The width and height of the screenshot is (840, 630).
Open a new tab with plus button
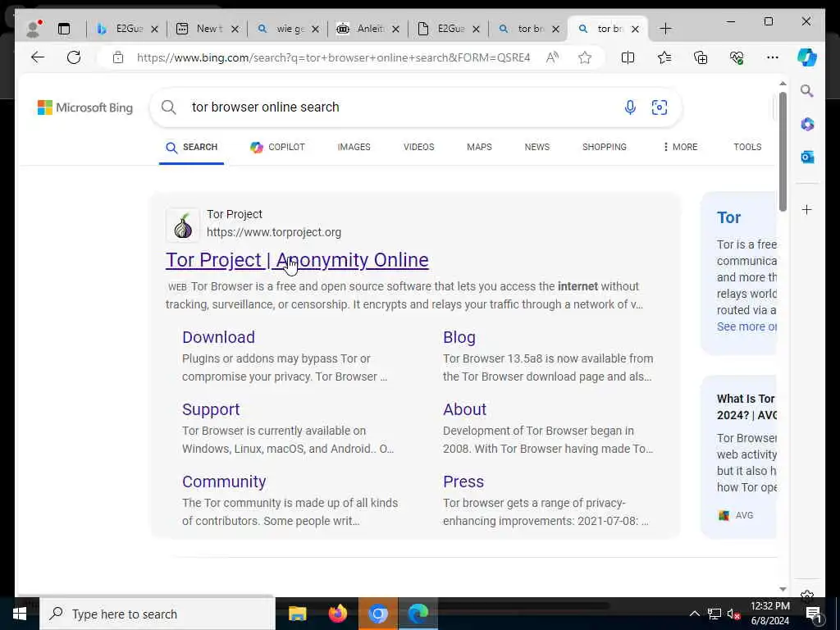pos(665,29)
